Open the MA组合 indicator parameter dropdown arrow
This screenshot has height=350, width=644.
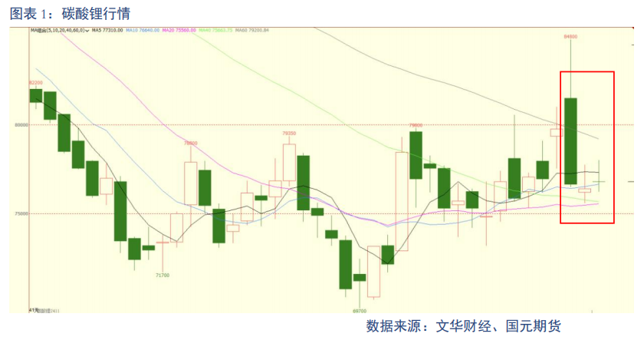click(87, 31)
